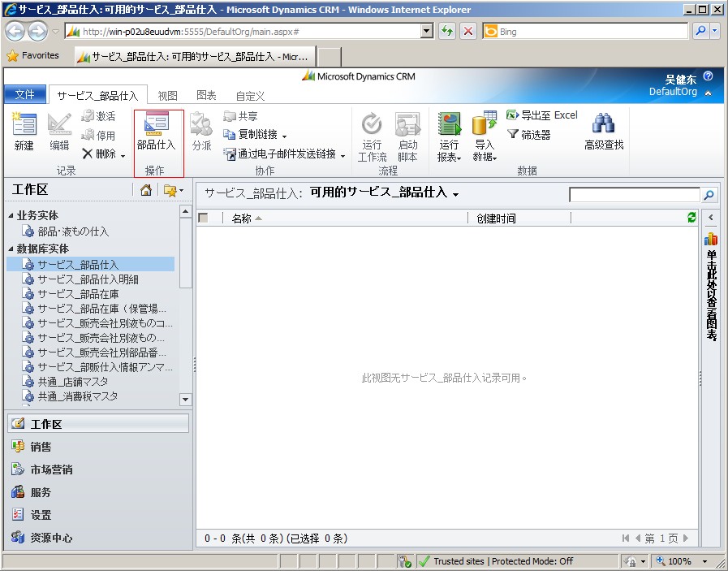Open the 文件 (File) tab

tap(24, 94)
